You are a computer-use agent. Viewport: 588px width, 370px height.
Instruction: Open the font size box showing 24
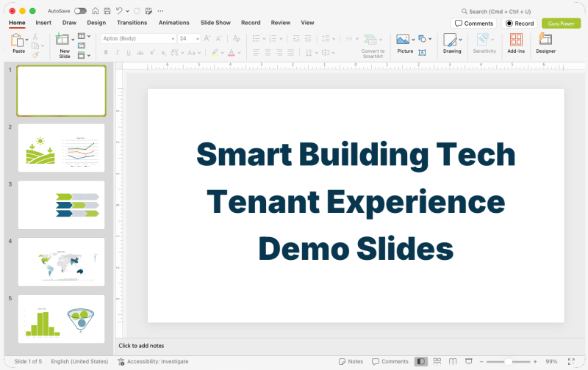click(189, 38)
